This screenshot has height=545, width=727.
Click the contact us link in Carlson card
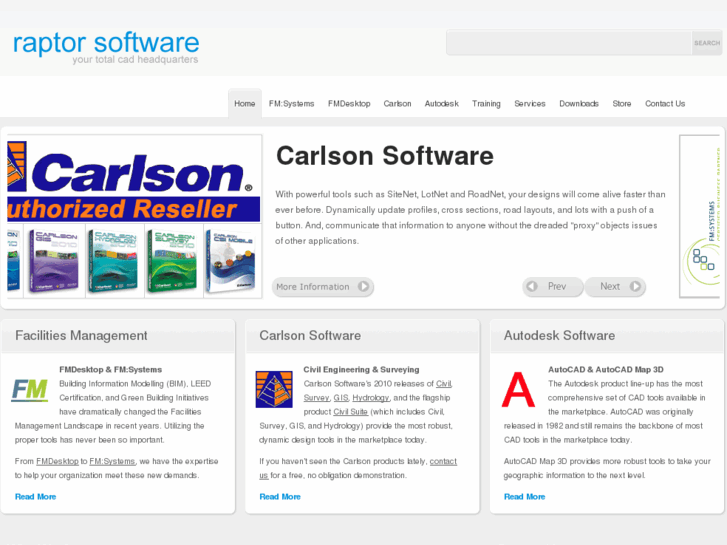pos(443,461)
